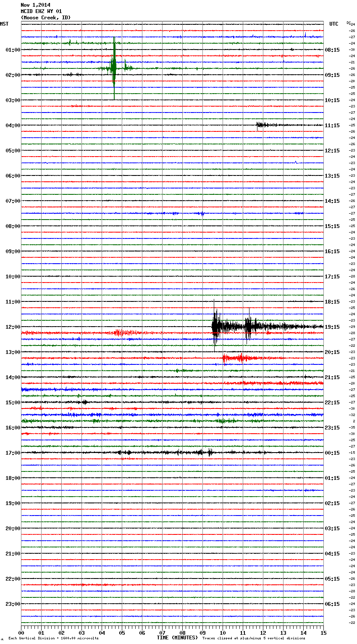Select the 02:00 MST hour label
357x644 pixels.
click(13, 75)
